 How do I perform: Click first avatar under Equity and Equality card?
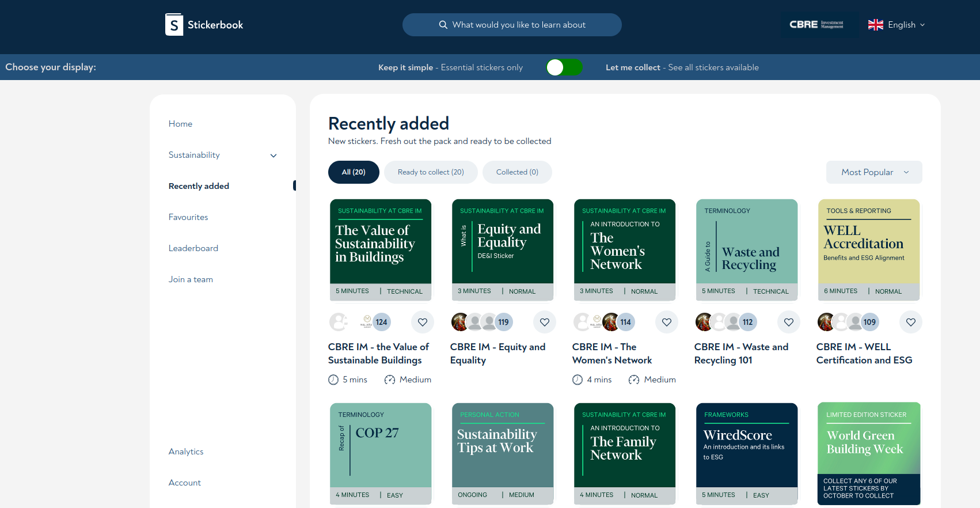tap(460, 322)
